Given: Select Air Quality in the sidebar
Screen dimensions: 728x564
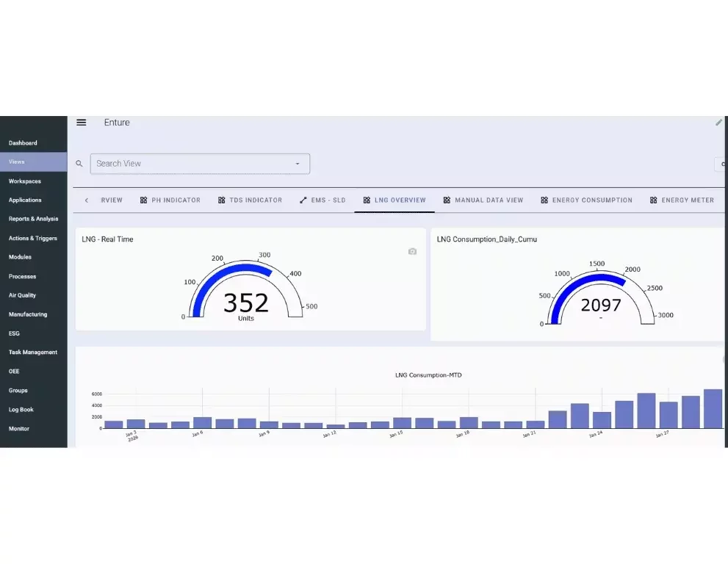Looking at the screenshot, I should click(x=22, y=295).
